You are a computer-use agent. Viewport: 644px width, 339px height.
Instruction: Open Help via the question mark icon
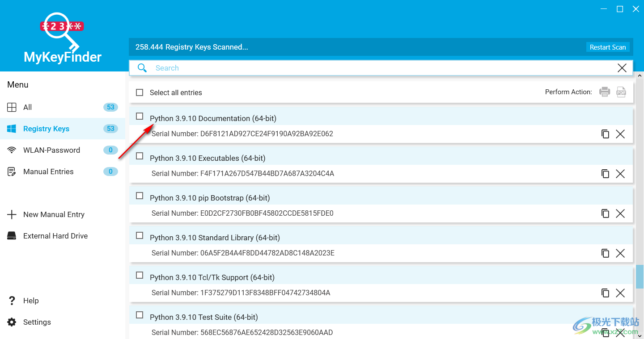(x=12, y=301)
